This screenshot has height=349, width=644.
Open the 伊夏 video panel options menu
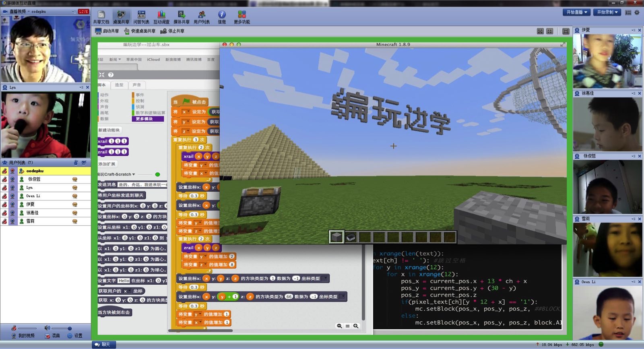(x=633, y=30)
